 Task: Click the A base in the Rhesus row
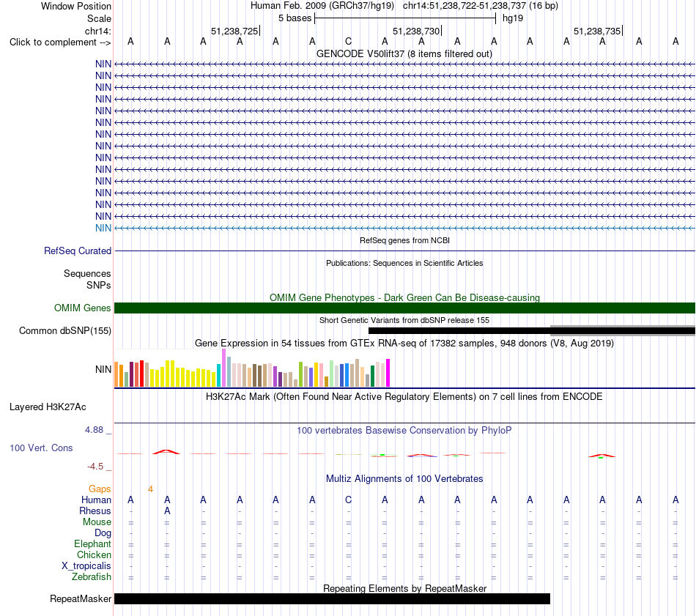(x=167, y=511)
